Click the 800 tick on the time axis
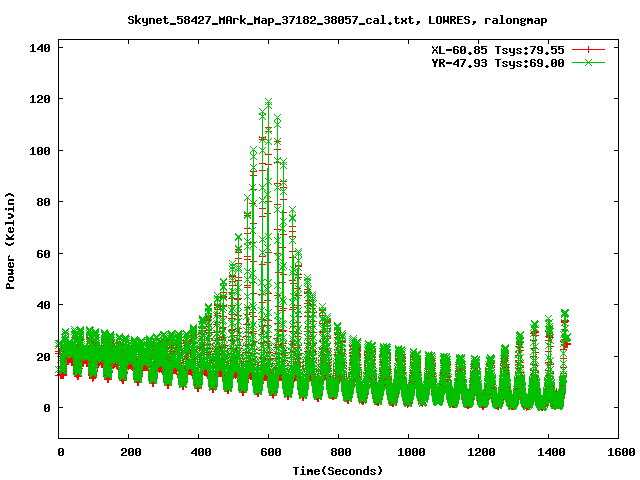Viewport: 640px width, 480px height. tap(339, 452)
